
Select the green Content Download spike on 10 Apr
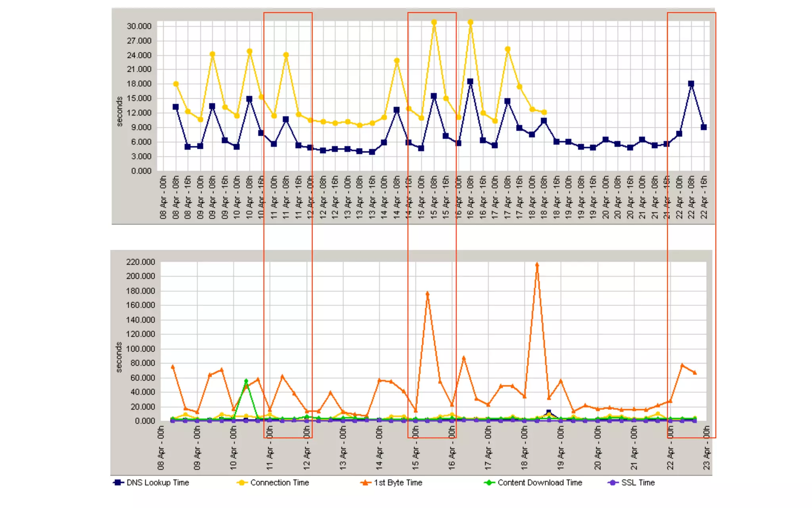click(x=246, y=381)
